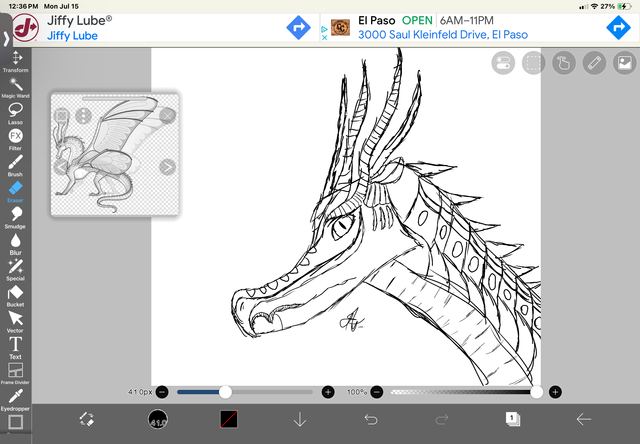Open the material image button
Viewport: 640px width, 444px height.
[625, 63]
